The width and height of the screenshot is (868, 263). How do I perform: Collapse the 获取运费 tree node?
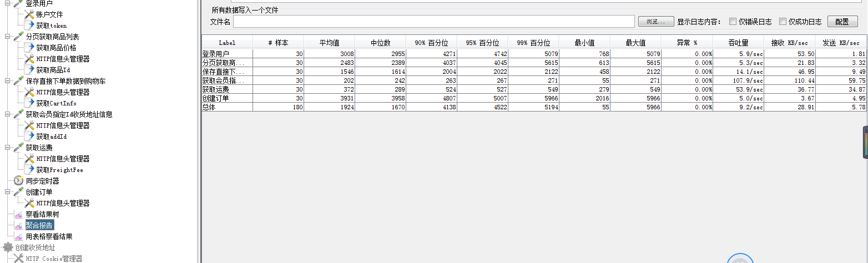8,148
